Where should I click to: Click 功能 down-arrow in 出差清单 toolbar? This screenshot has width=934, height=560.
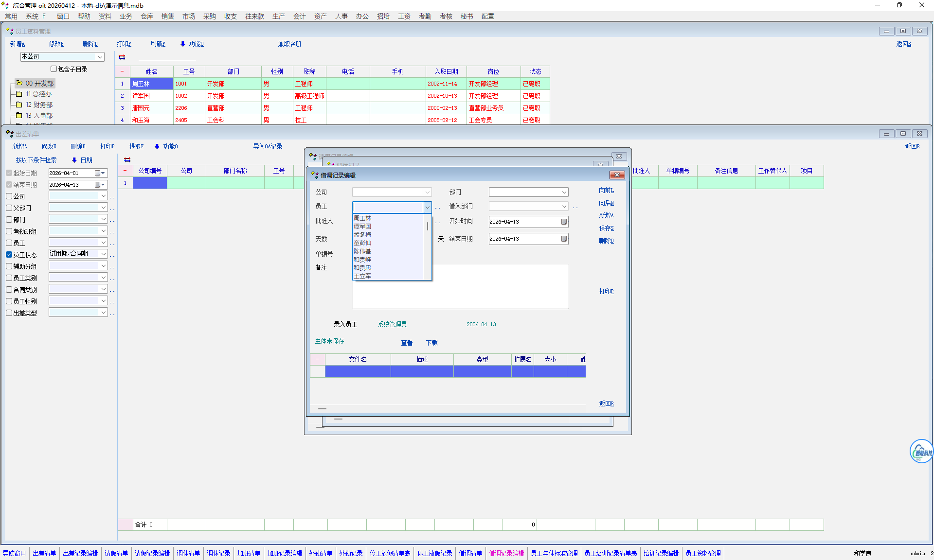157,146
